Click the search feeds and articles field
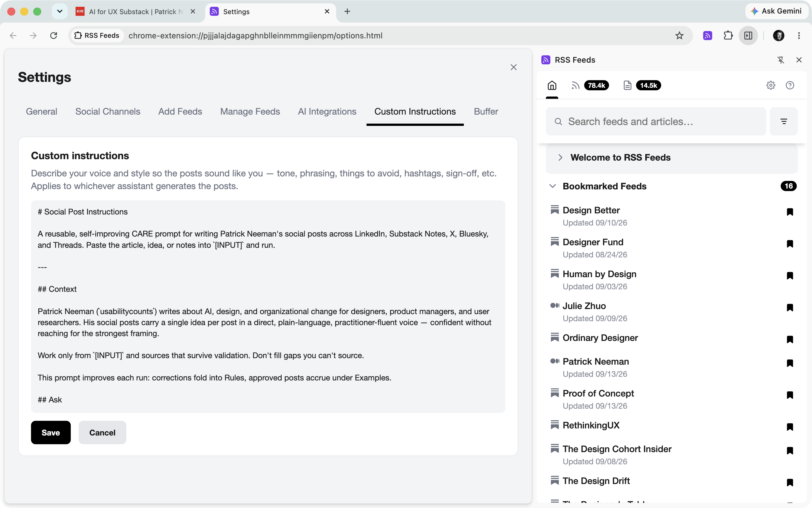Viewport: 812px width, 508px height. (x=656, y=121)
